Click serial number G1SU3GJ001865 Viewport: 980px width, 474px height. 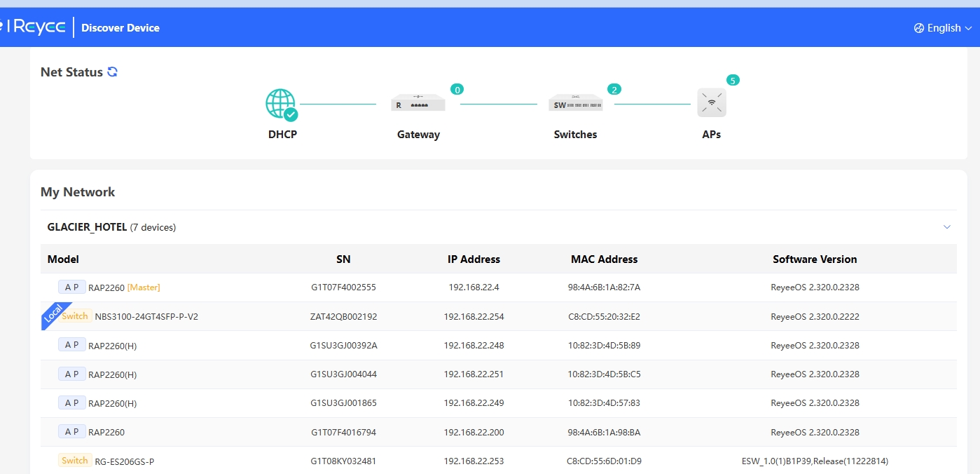pyautogui.click(x=343, y=402)
